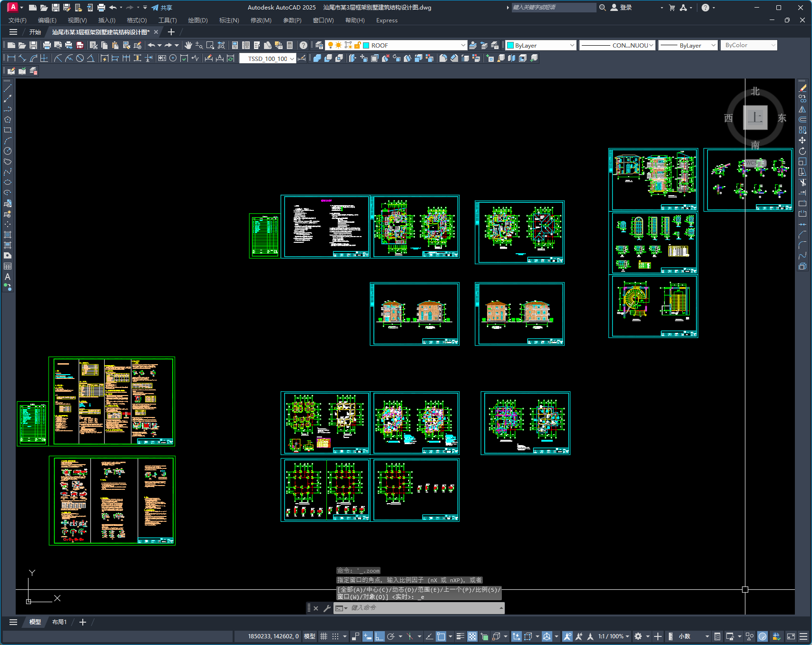Click the Undo arrow
This screenshot has height=645, width=812.
[151, 45]
